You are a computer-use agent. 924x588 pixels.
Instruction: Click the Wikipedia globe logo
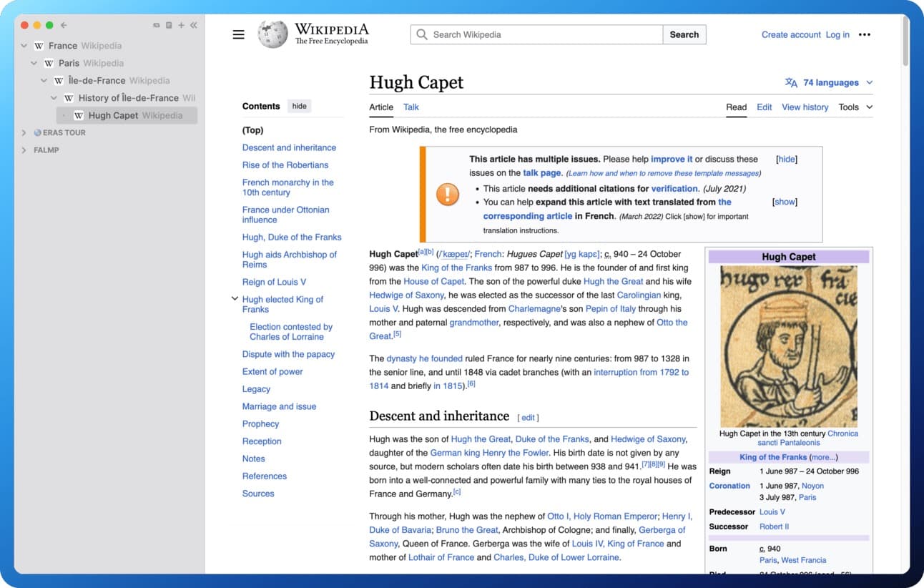point(272,34)
